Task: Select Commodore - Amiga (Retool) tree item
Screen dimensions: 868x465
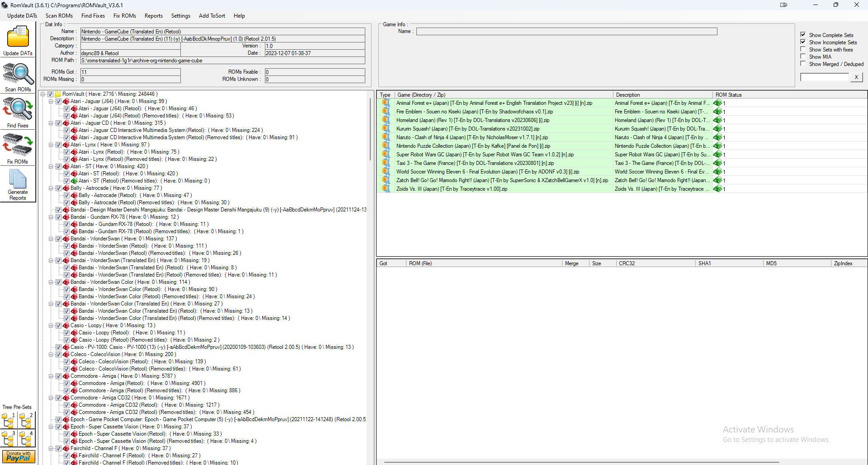Action: point(142,383)
